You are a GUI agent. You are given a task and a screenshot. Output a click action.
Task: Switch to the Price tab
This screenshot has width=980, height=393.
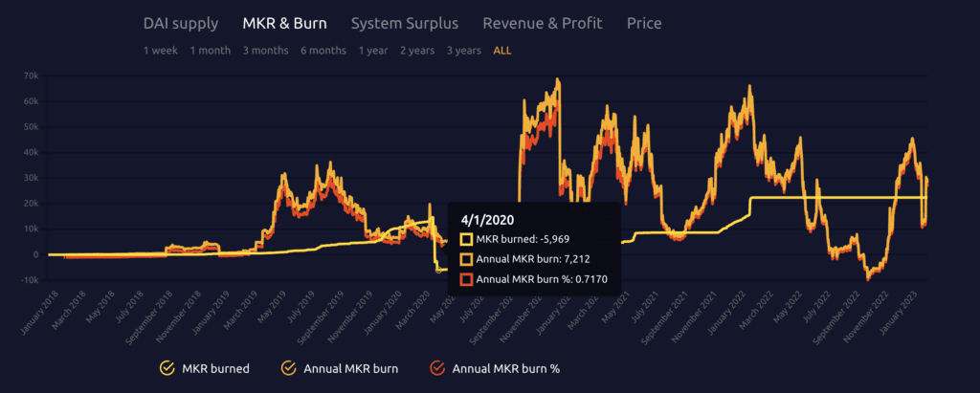[644, 24]
